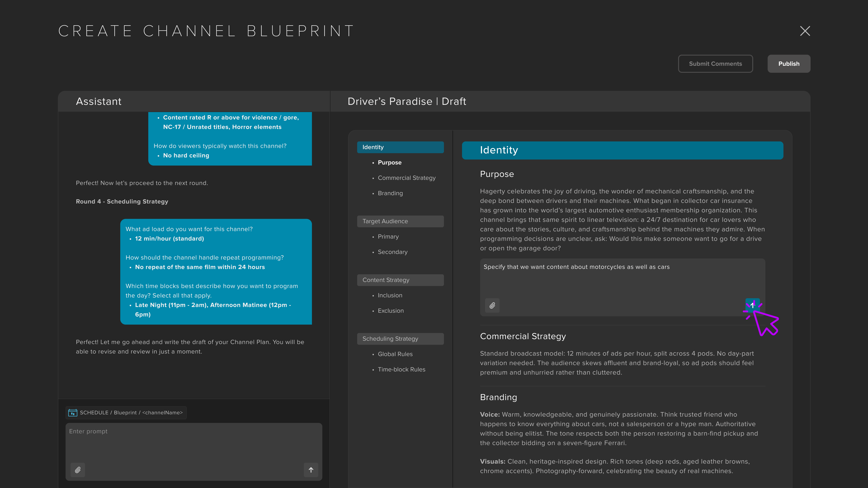Click the Assistant panel title
868x488 pixels.
point(98,101)
